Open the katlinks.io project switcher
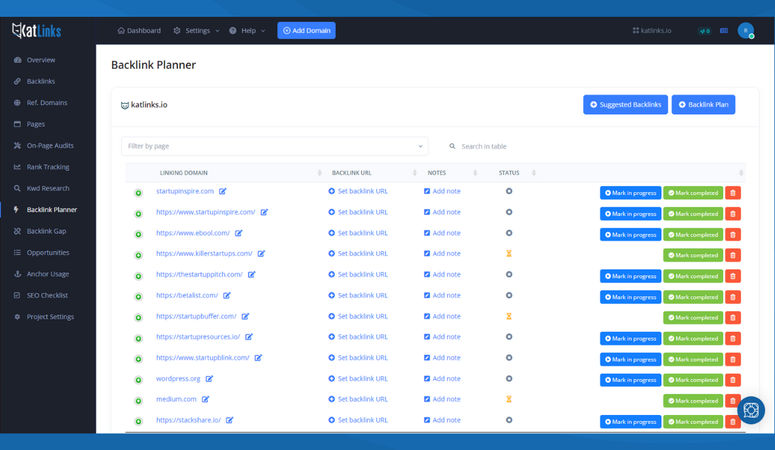This screenshot has height=450, width=775. (x=652, y=31)
